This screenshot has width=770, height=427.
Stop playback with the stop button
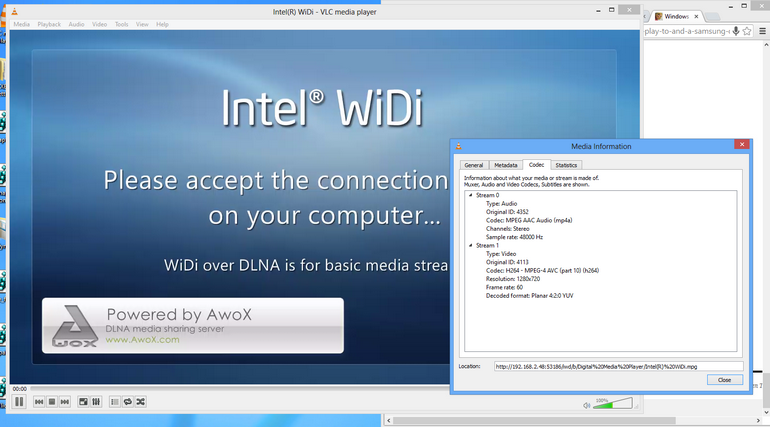[x=52, y=402]
